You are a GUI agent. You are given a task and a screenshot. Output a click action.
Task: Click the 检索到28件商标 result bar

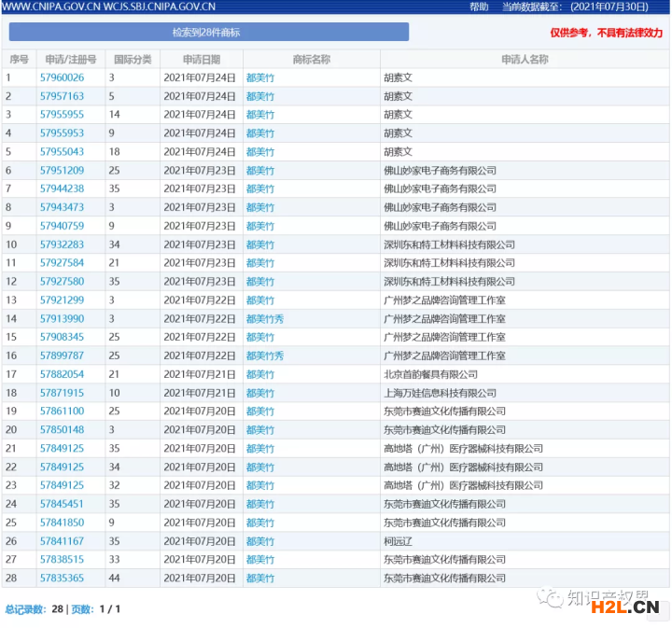(x=206, y=33)
